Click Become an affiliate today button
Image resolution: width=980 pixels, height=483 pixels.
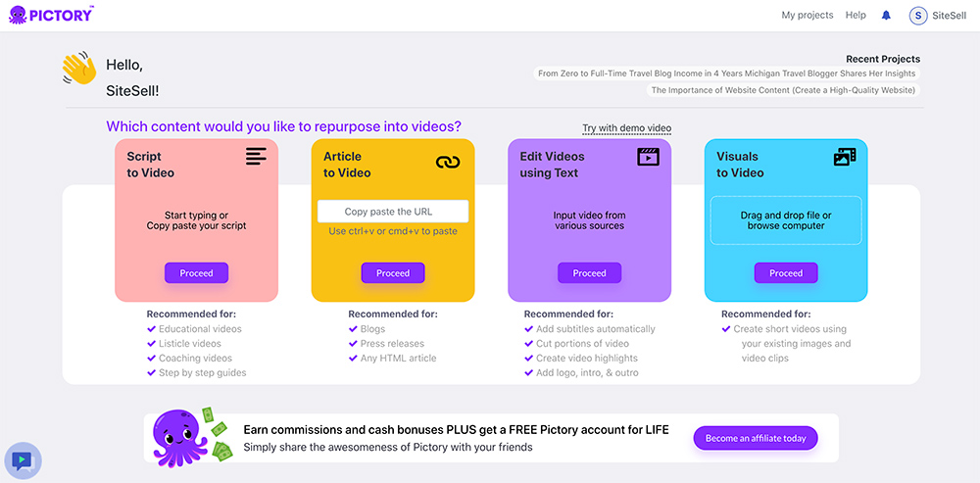(755, 438)
